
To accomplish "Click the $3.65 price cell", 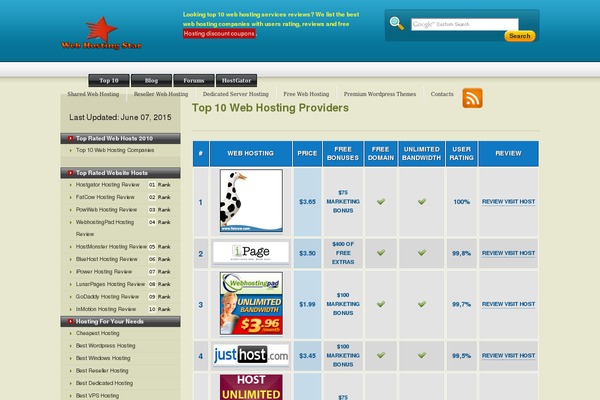I will point(307,202).
